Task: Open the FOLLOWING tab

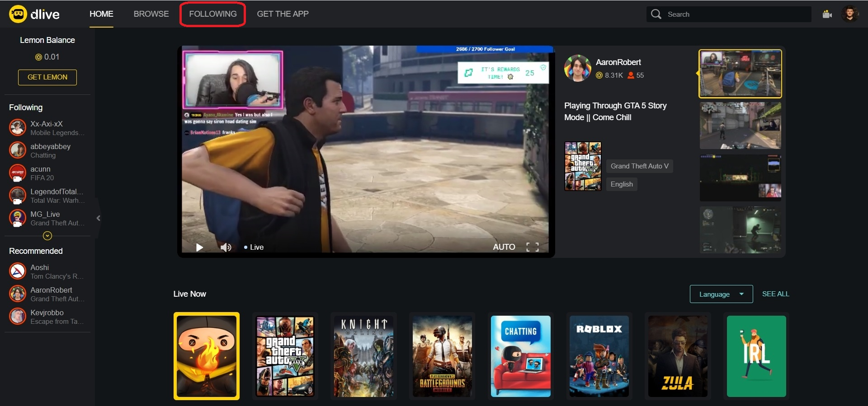Action: pos(212,14)
